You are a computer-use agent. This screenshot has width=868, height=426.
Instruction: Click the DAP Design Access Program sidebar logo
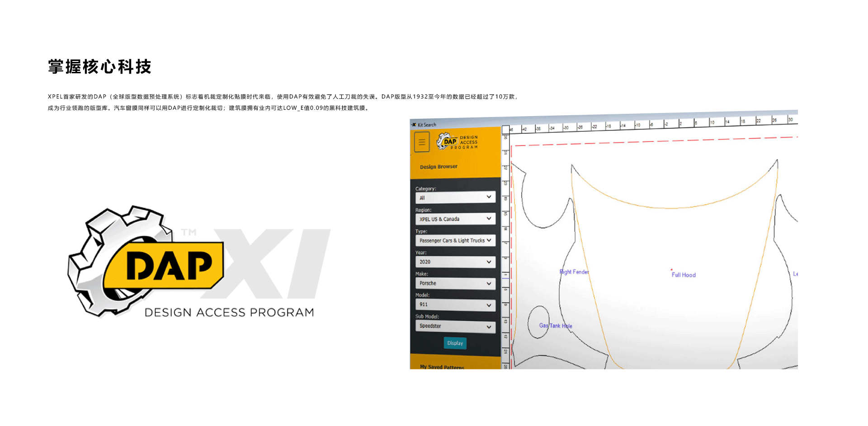457,141
